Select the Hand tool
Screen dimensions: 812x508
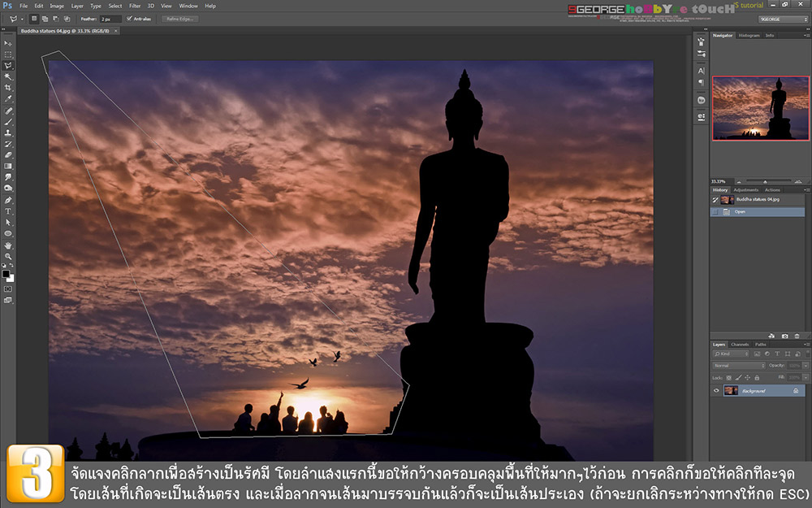(x=8, y=245)
